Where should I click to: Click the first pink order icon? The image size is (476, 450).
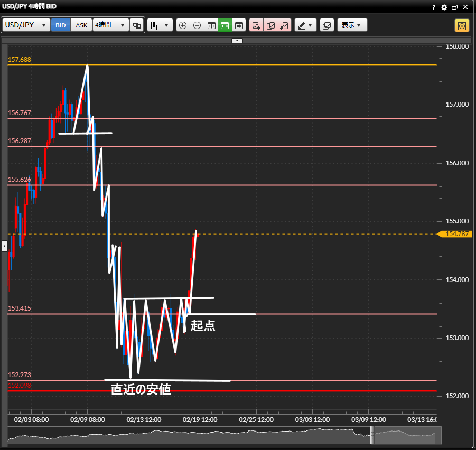256,25
